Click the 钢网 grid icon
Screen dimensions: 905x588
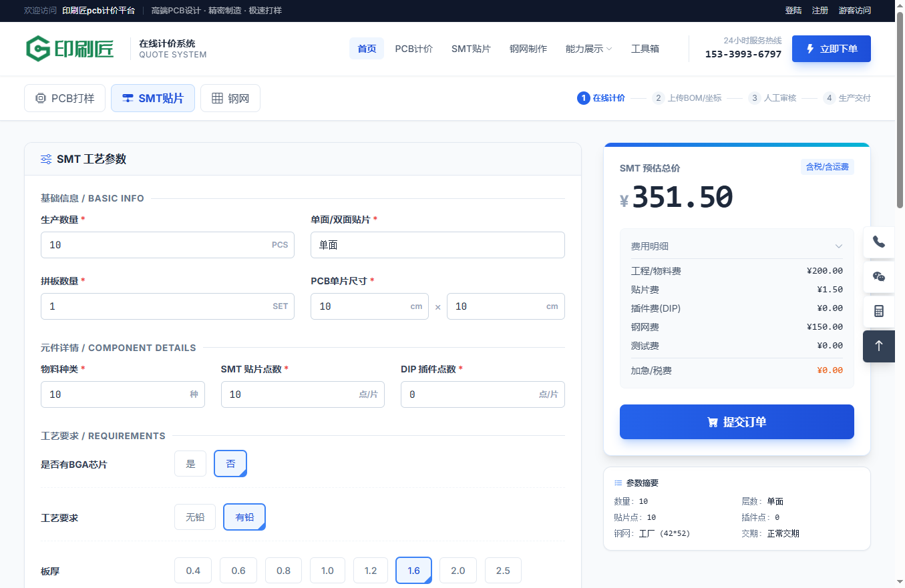[x=217, y=99]
